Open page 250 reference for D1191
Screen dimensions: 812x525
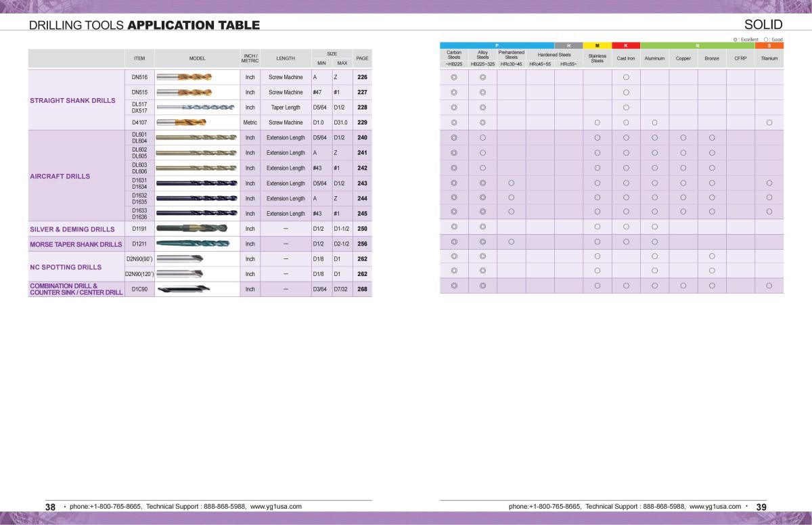[362, 229]
